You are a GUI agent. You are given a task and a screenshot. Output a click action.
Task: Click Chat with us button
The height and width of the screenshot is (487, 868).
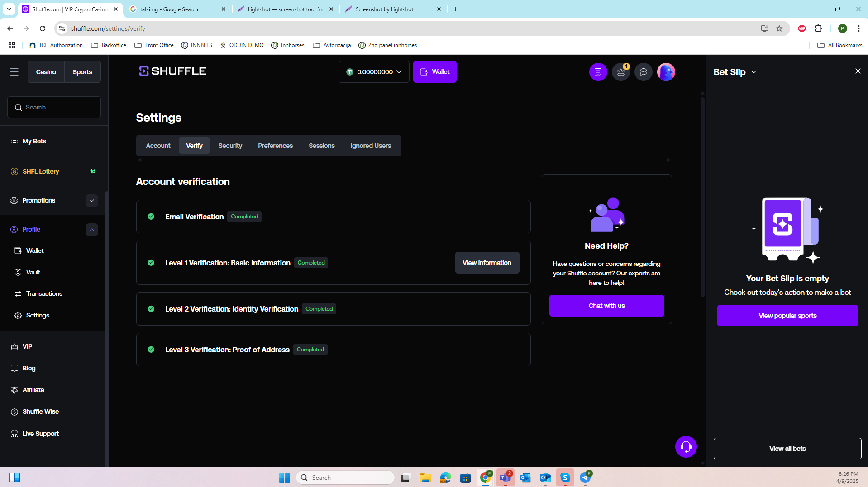click(x=606, y=306)
